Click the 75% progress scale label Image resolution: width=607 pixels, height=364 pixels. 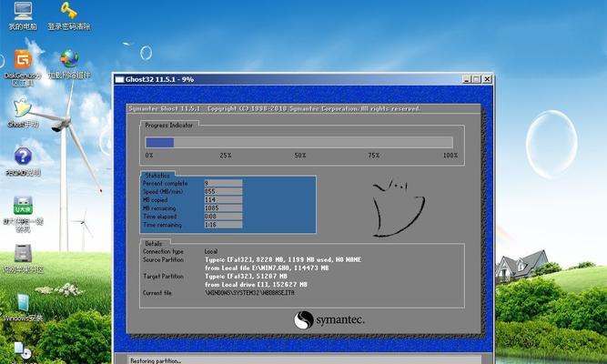[373, 156]
